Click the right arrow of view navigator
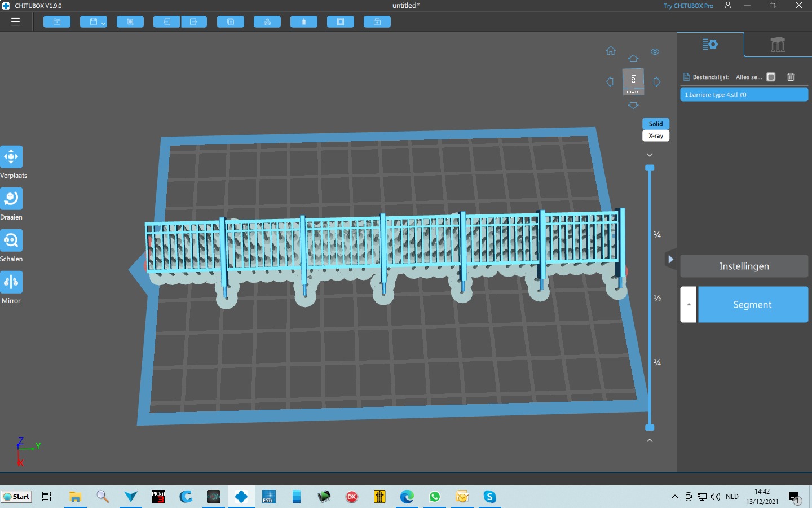Screen dimensions: 812x508 point(656,82)
